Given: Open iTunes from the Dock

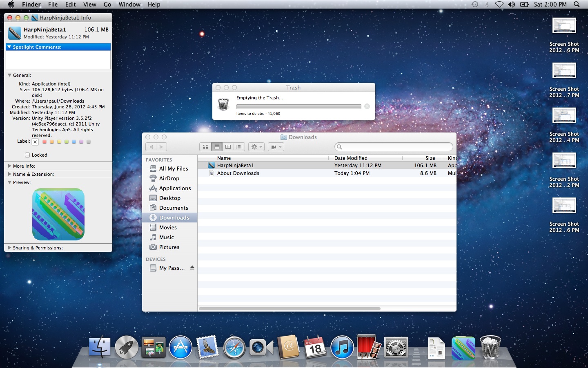Looking at the screenshot, I should coord(342,348).
